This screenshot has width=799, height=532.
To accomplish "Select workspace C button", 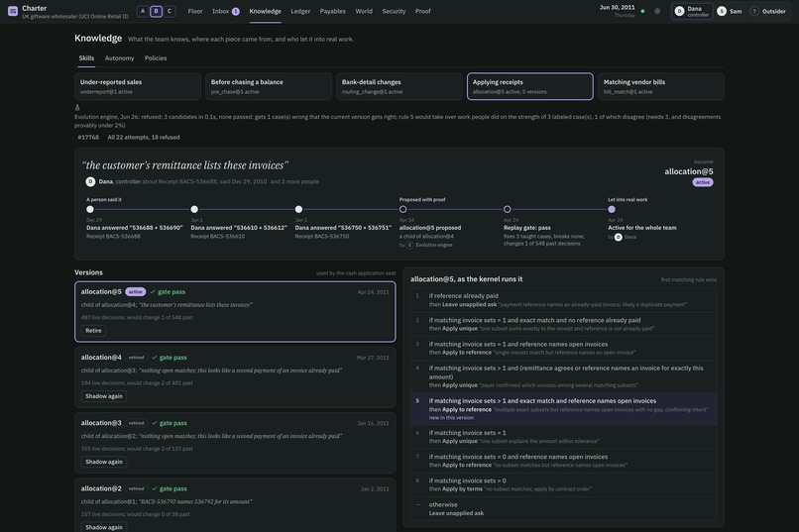I will pos(170,11).
